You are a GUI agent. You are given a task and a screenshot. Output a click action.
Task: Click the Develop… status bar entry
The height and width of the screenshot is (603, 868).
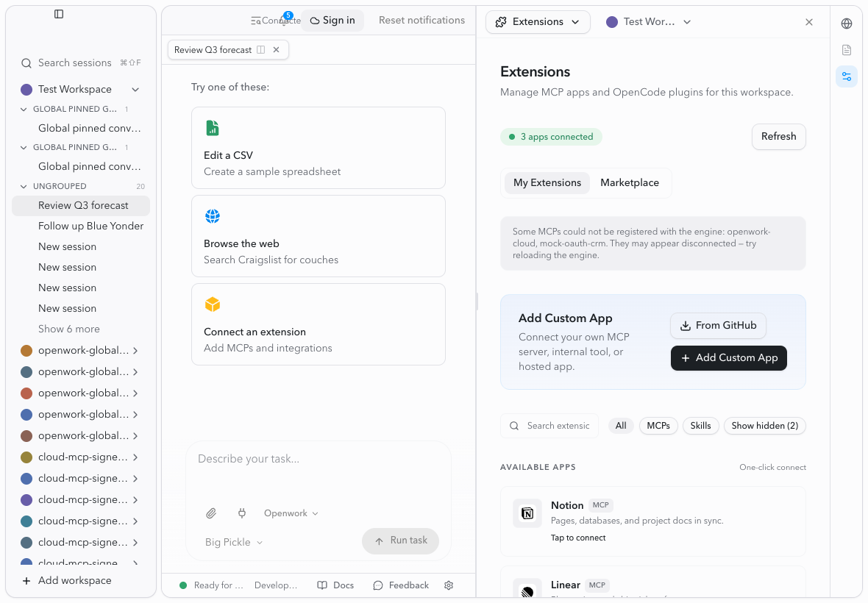(276, 585)
